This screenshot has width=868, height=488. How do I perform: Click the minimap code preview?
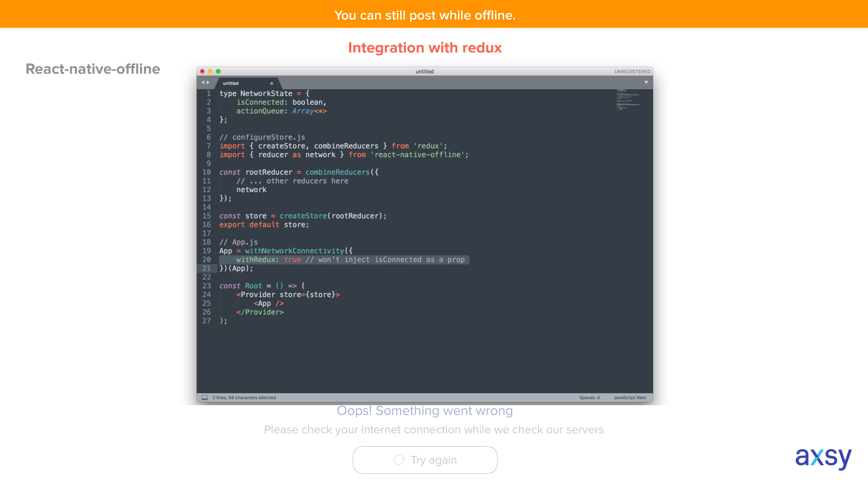point(628,100)
